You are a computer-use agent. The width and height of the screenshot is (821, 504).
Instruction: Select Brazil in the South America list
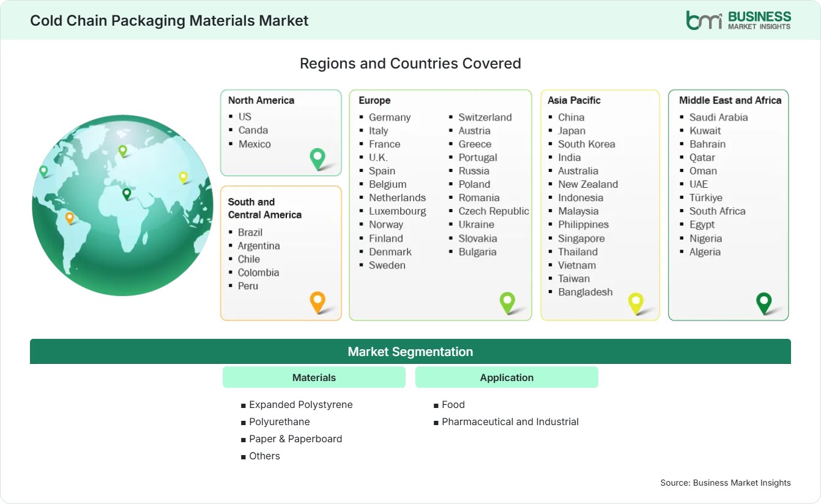(250, 232)
